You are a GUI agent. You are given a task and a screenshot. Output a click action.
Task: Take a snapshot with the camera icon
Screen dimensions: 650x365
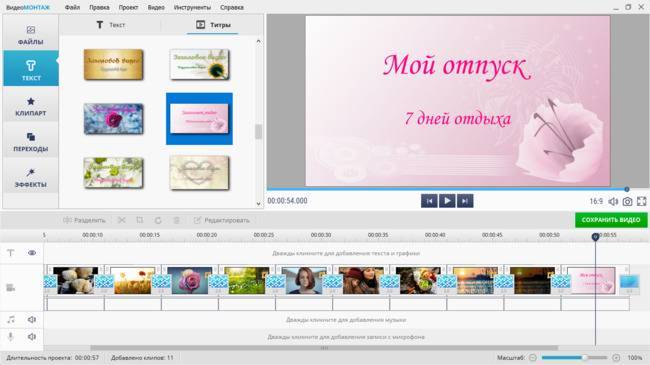click(627, 202)
